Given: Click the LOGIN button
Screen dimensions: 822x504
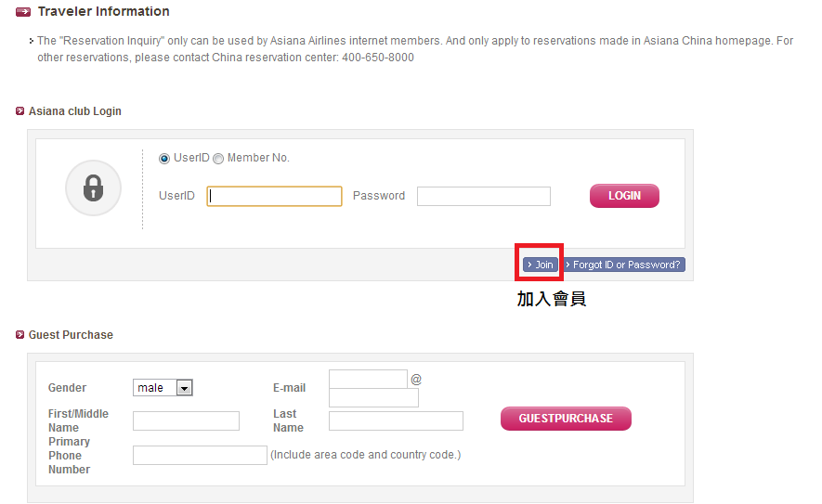Looking at the screenshot, I should click(624, 196).
